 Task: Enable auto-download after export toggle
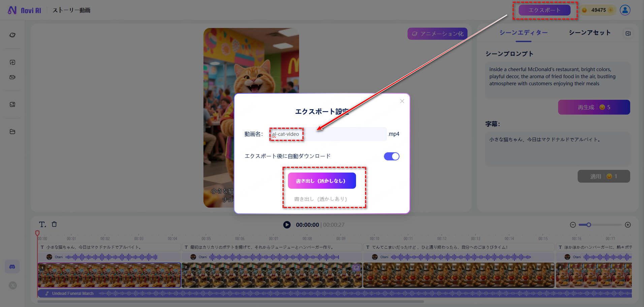391,156
